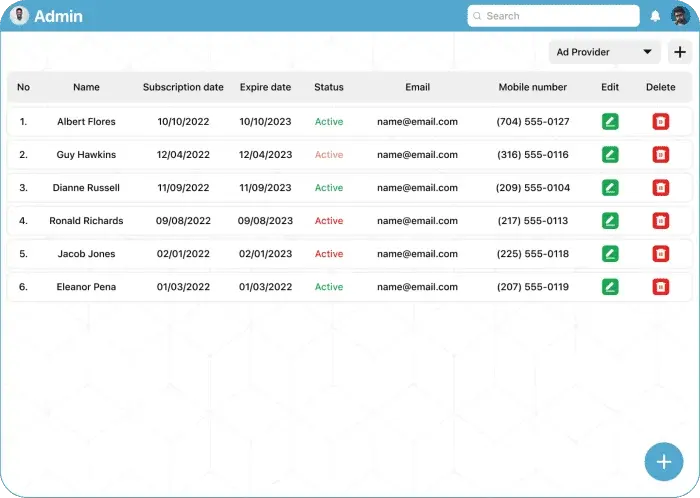Sort by Subscription date column header
The width and height of the screenshot is (700, 498).
tap(183, 87)
